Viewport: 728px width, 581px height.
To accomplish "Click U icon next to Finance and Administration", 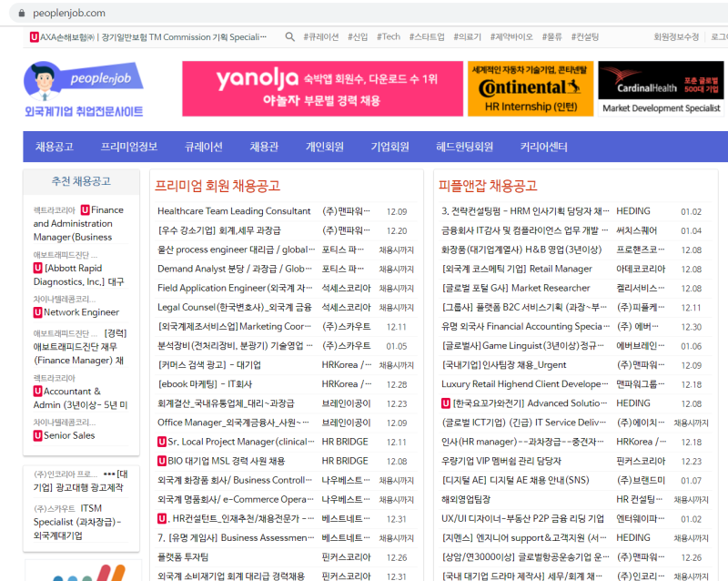I will pyautogui.click(x=85, y=210).
